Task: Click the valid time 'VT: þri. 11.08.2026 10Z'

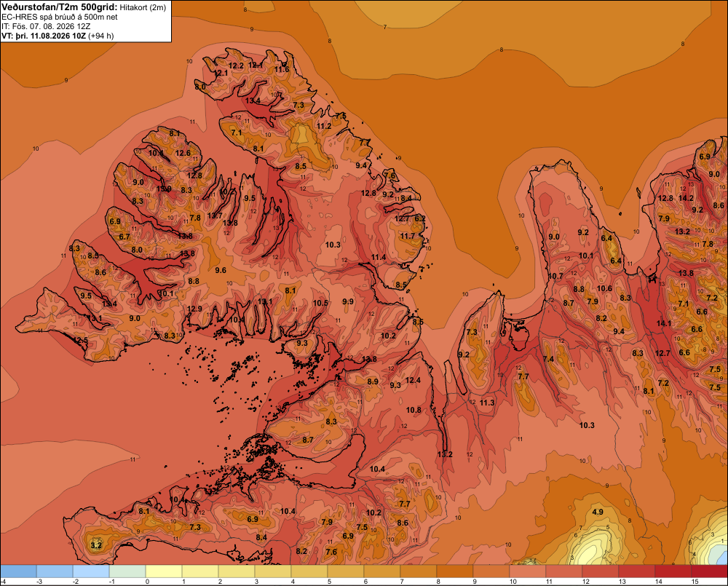Action: tap(44, 36)
